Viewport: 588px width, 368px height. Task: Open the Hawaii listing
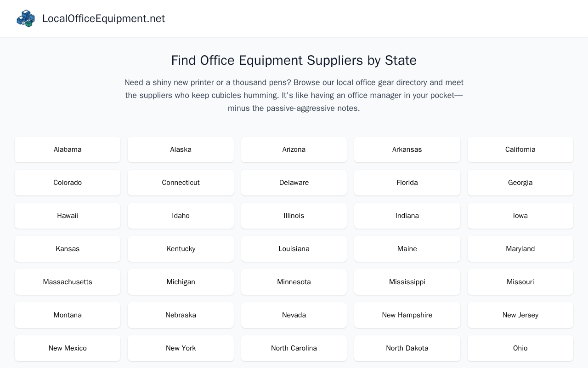click(68, 216)
